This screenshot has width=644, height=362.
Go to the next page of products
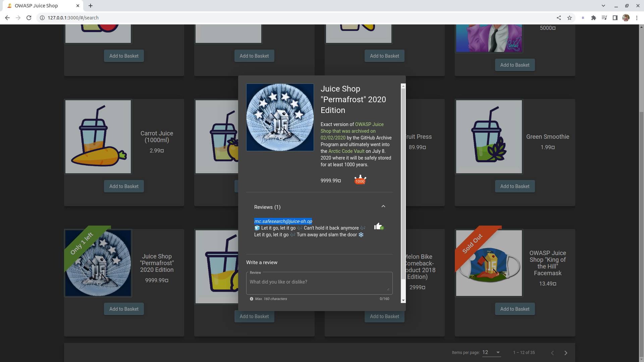pos(566,353)
